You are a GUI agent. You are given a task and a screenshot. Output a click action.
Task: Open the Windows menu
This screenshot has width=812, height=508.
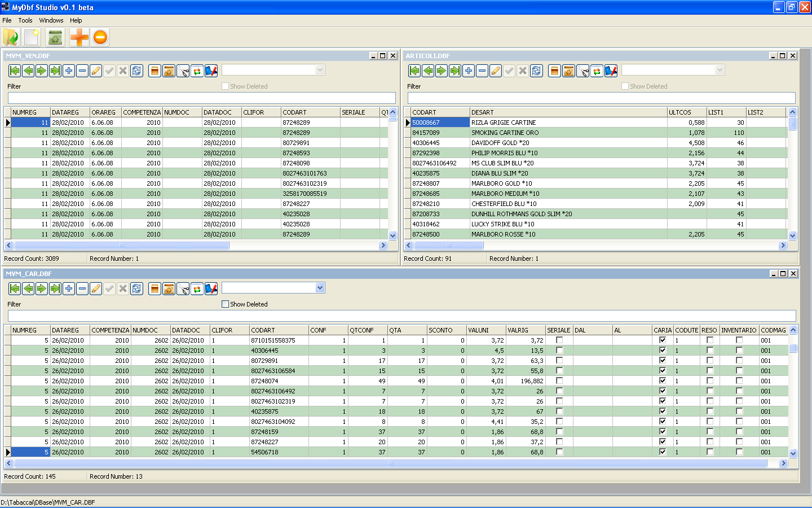(51, 20)
